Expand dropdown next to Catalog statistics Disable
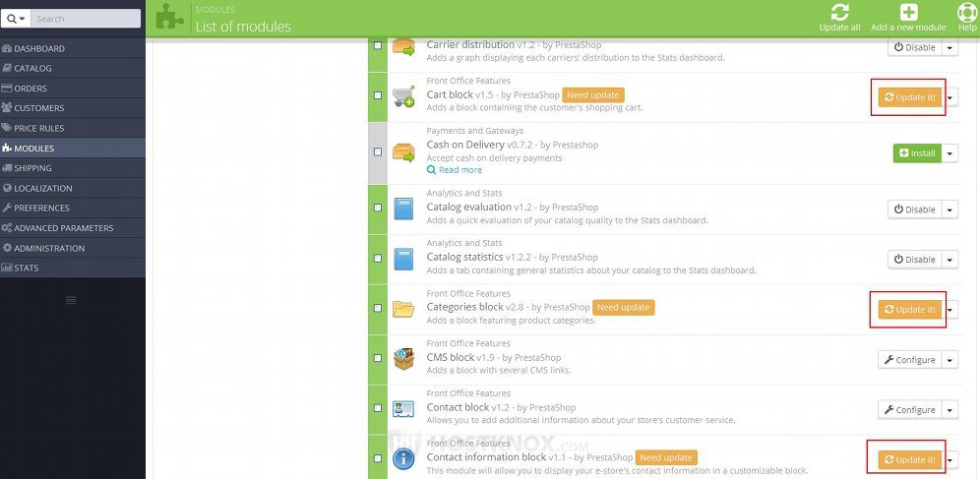 [950, 260]
